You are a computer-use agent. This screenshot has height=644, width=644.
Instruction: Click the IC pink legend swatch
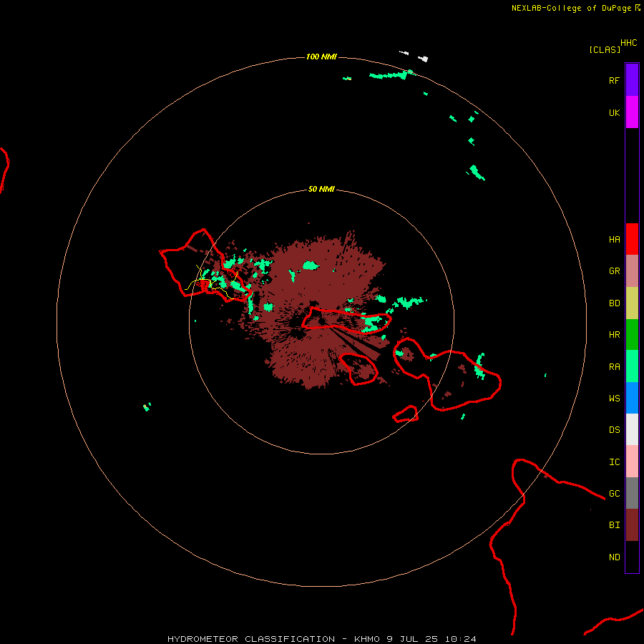click(x=632, y=462)
